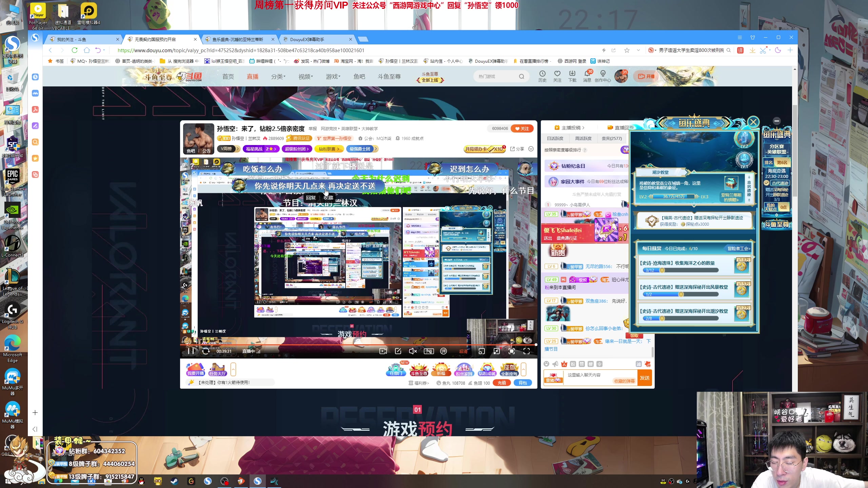Click the web-fullscreen icon in player
868x488 pixels.
[x=512, y=351]
